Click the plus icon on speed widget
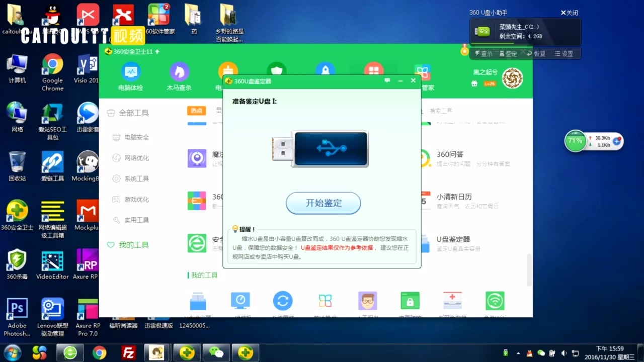644x362 pixels. [616, 142]
